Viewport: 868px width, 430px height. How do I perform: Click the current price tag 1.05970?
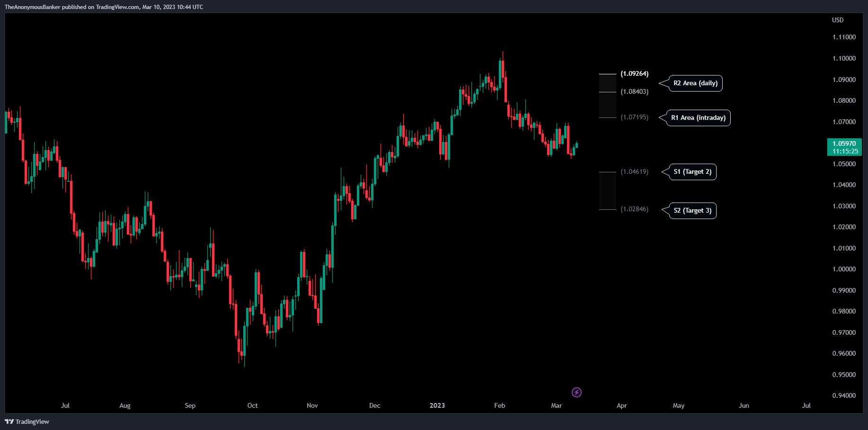pos(844,147)
